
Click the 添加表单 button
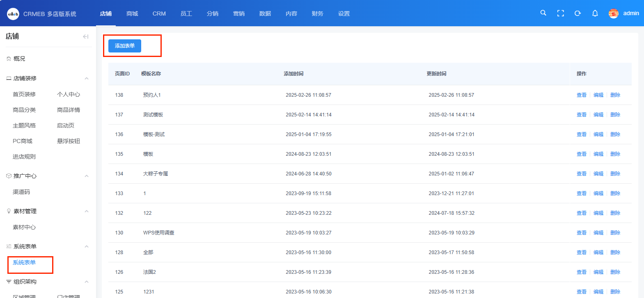tap(125, 46)
